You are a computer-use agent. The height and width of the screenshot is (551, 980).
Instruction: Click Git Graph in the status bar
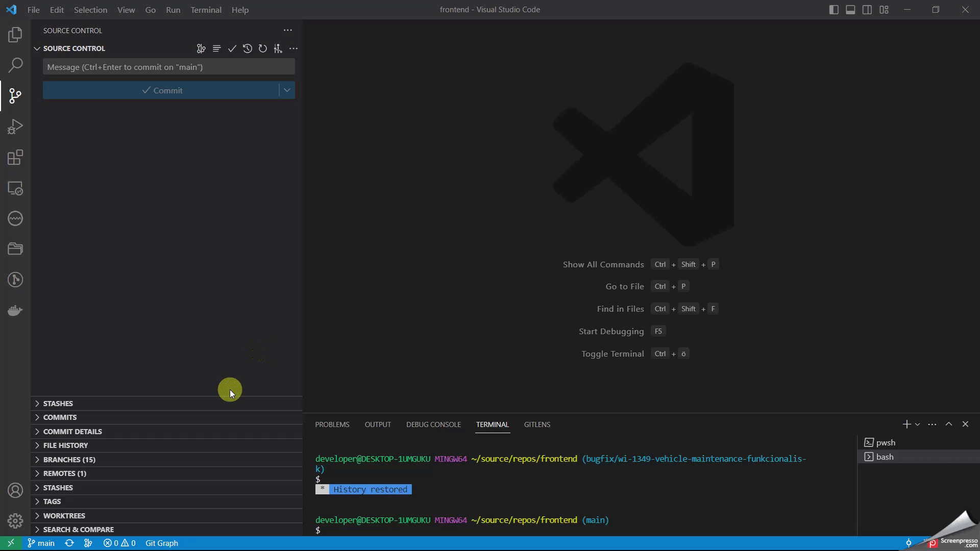click(161, 543)
